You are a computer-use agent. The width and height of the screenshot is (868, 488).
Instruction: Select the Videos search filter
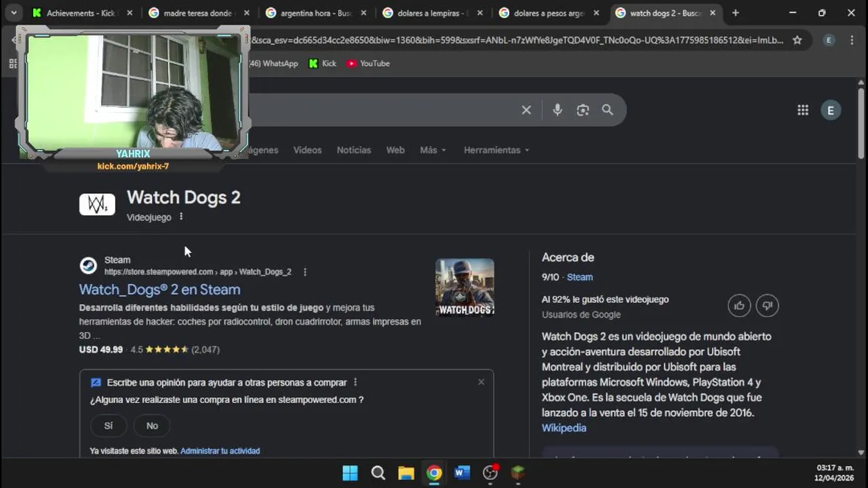(x=307, y=150)
